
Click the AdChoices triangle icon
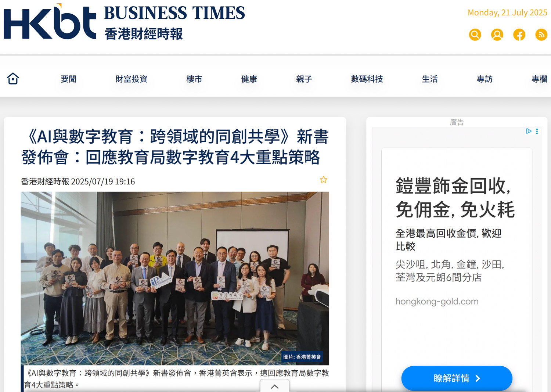tap(529, 131)
